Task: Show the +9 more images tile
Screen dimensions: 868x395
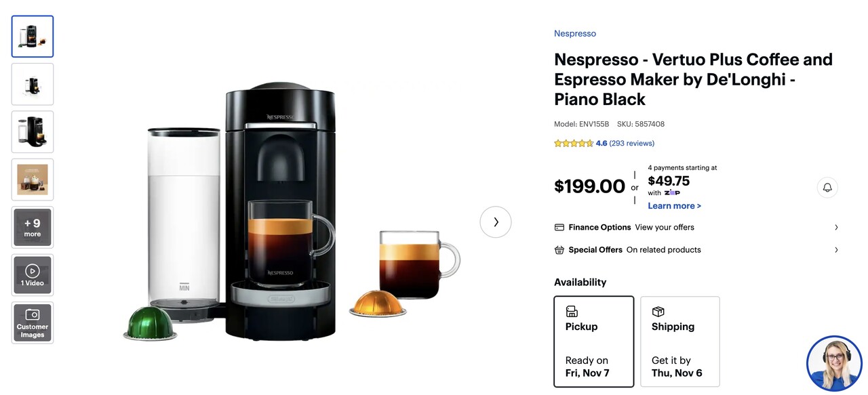Action: coord(33,228)
